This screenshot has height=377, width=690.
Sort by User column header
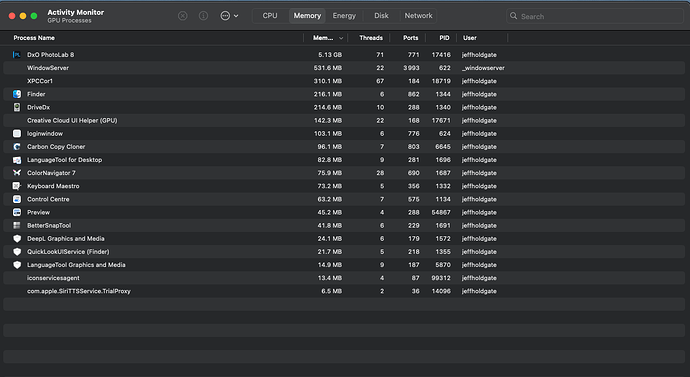(470, 38)
